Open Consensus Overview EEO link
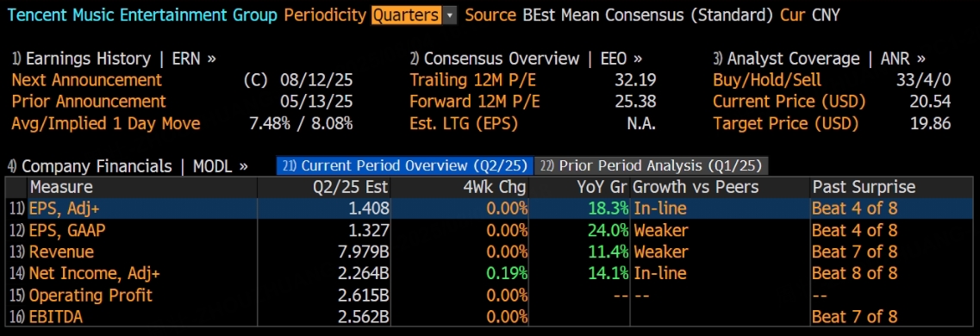This screenshot has height=336, width=980. [x=526, y=59]
